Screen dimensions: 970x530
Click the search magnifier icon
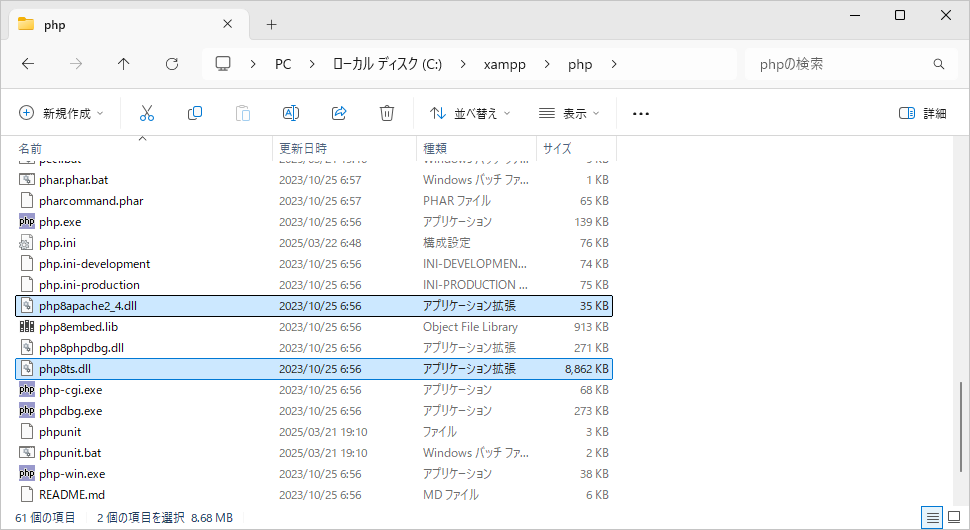[938, 64]
